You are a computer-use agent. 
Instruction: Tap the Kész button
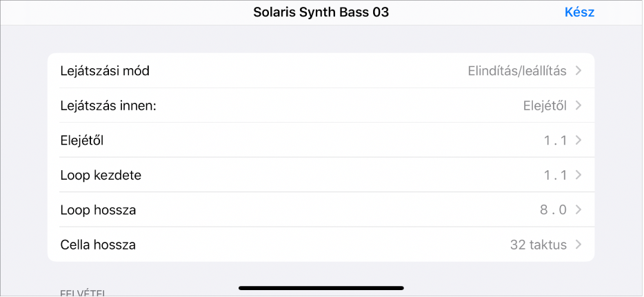tap(579, 12)
